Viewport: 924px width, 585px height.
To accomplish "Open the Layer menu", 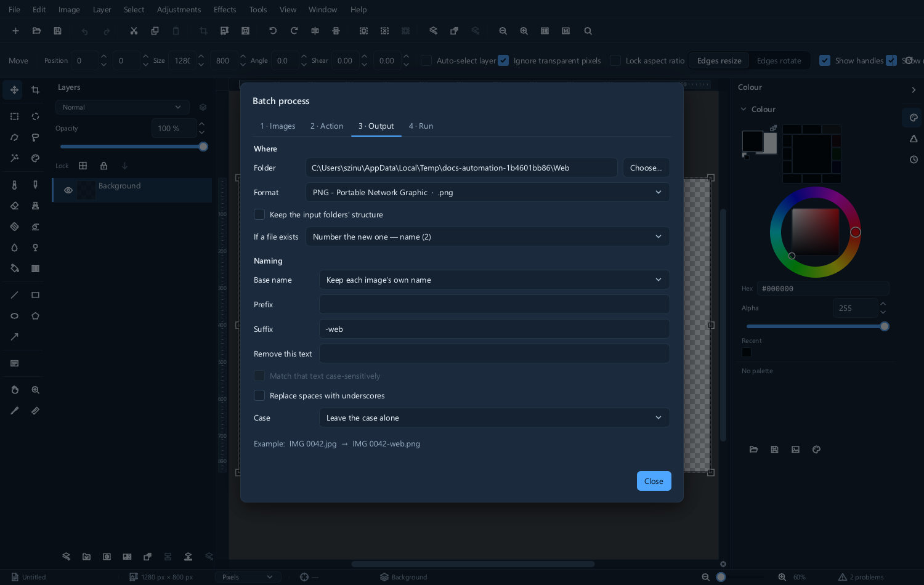I will pos(102,9).
